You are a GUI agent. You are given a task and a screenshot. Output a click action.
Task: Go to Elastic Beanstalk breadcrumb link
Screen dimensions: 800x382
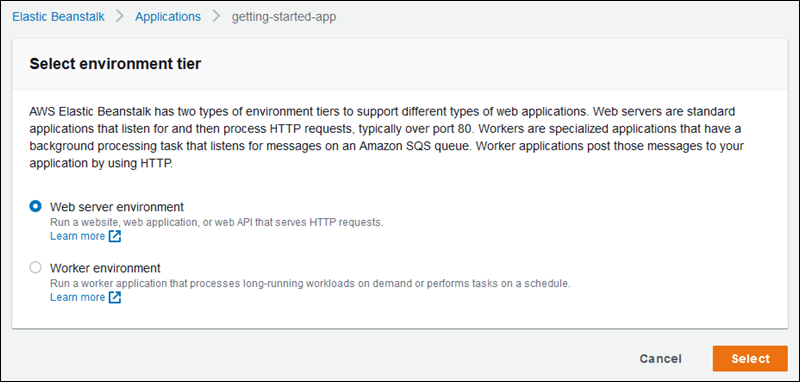tap(59, 16)
